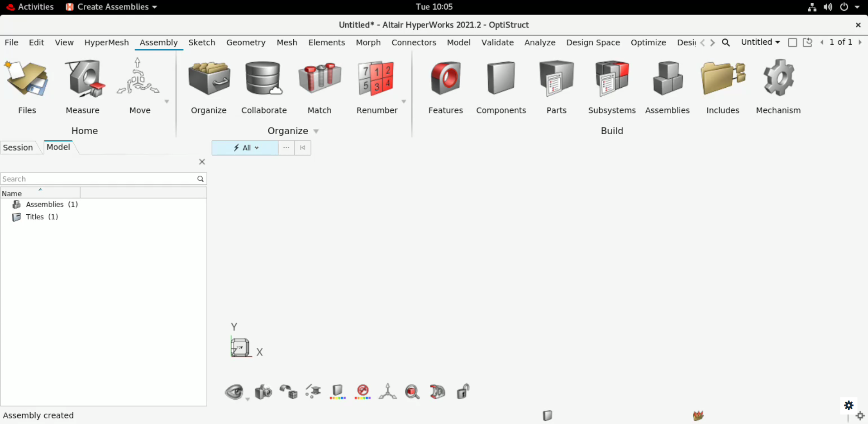Screen dimensions: 868x424
Task: Click the section cut view icon
Action: pos(437,391)
